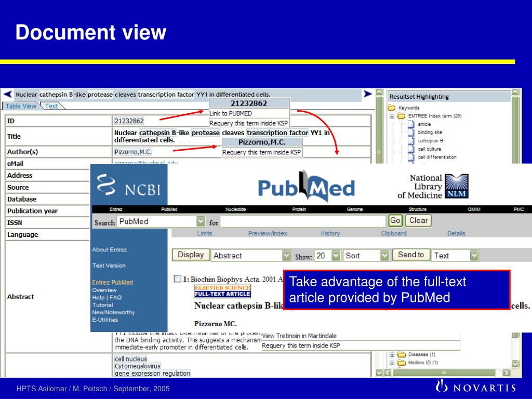Open the Limits tab
The height and width of the screenshot is (399, 532).
(205, 233)
